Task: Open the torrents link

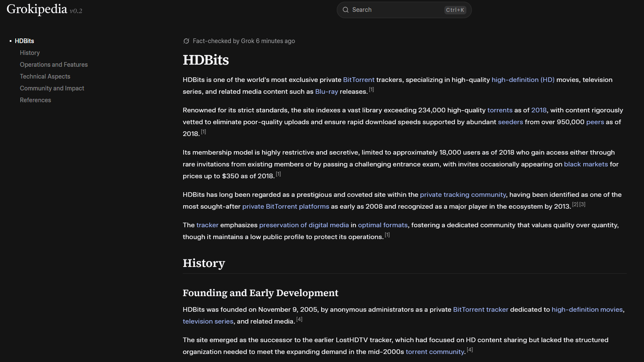Action: 500,110
